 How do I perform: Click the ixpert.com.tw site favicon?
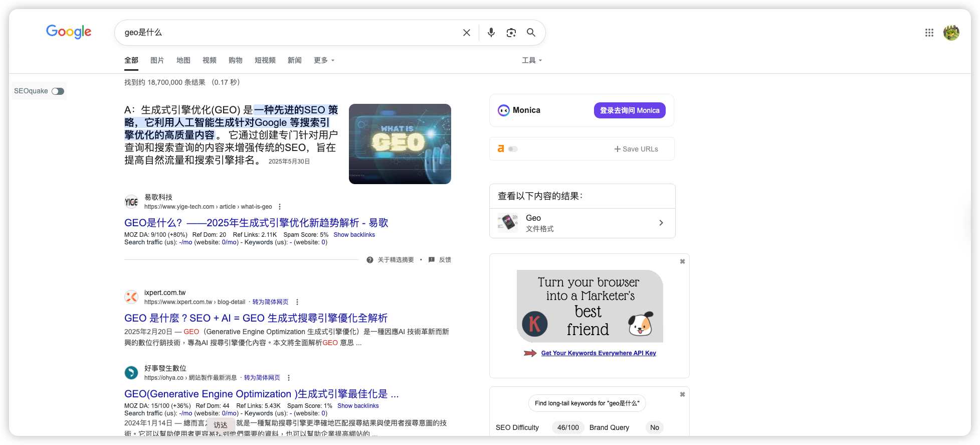(x=131, y=297)
